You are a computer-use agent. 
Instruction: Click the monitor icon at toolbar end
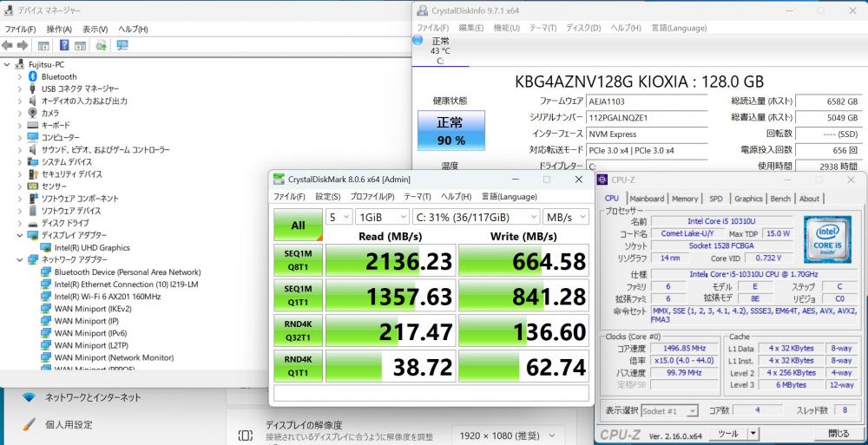122,45
